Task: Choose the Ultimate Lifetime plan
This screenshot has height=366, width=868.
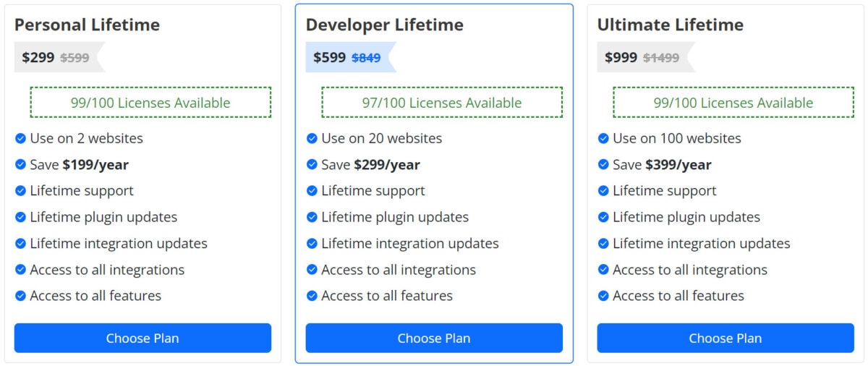Action: (x=726, y=338)
